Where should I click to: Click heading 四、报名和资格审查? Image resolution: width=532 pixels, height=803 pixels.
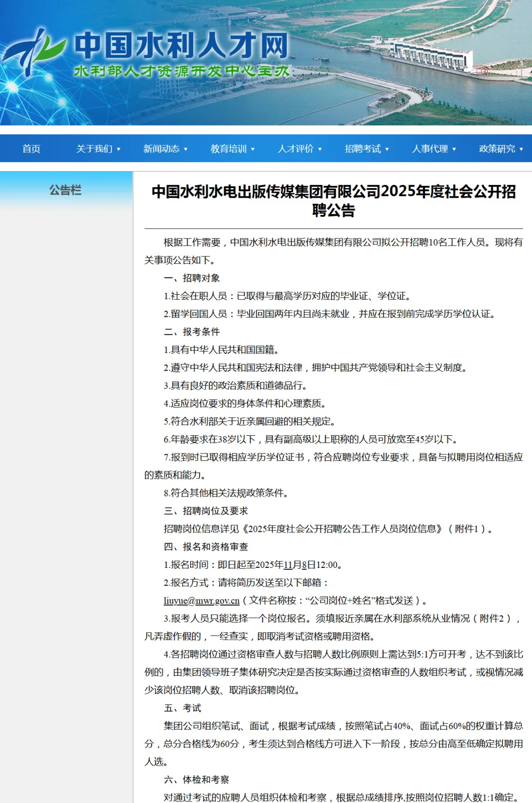click(206, 547)
